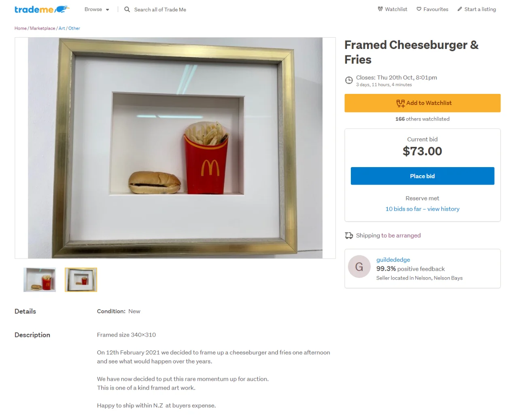518x420 pixels.
Task: Go to Marketplace breadcrumb
Action: click(42, 28)
